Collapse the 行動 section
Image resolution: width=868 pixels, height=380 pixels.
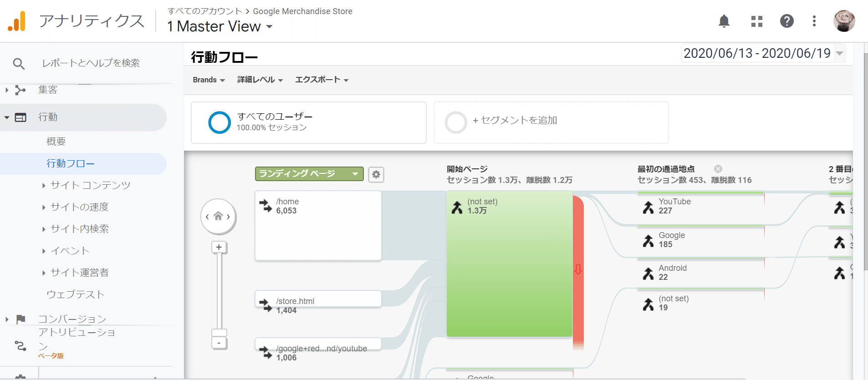(7, 117)
